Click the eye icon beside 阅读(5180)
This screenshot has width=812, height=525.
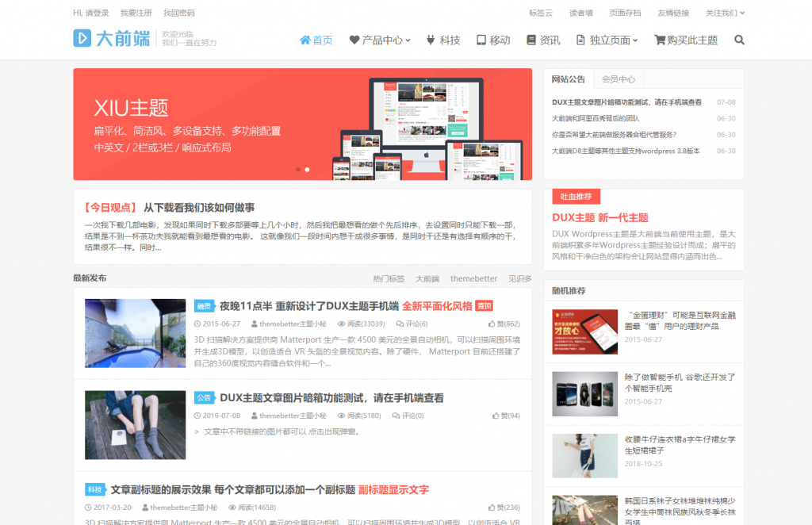point(341,416)
